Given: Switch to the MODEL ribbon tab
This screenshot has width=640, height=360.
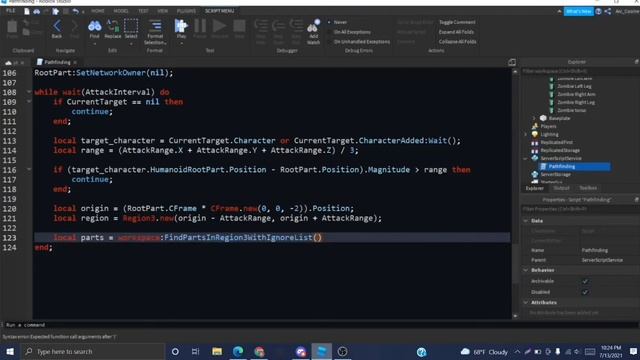Looking at the screenshot, I should coord(121,11).
